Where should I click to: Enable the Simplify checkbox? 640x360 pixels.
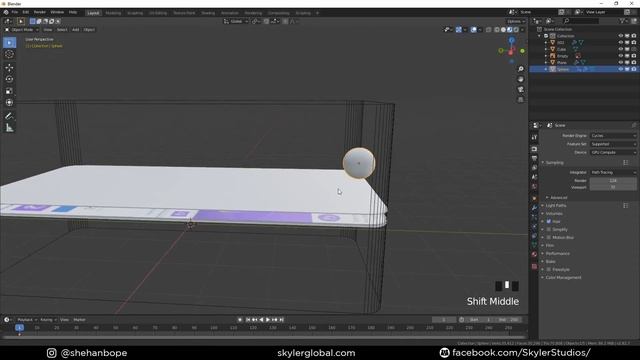pyautogui.click(x=549, y=229)
